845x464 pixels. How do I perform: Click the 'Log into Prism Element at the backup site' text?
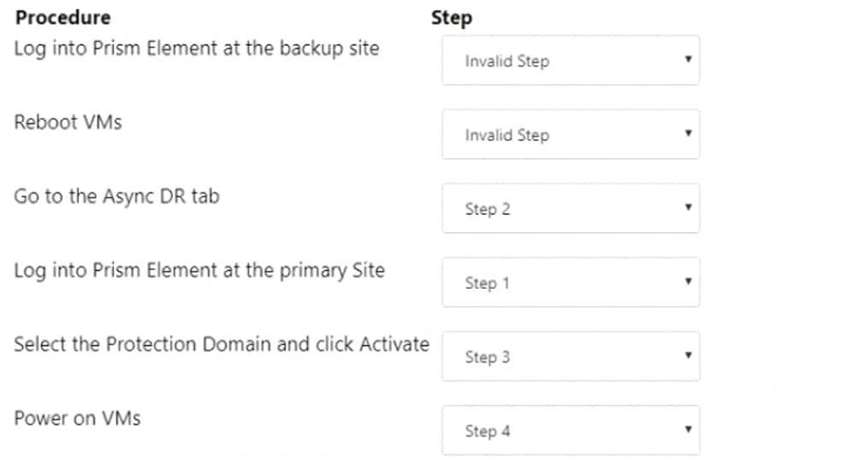click(x=197, y=49)
